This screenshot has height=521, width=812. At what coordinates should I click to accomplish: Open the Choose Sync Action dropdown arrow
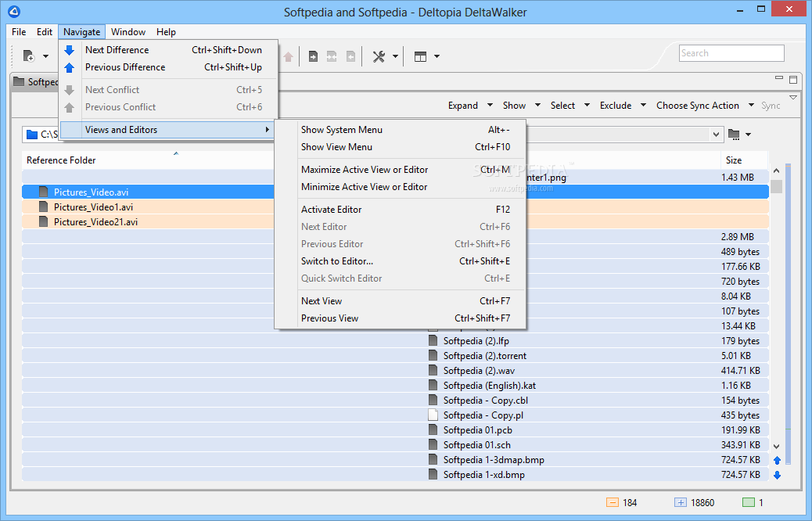[752, 105]
